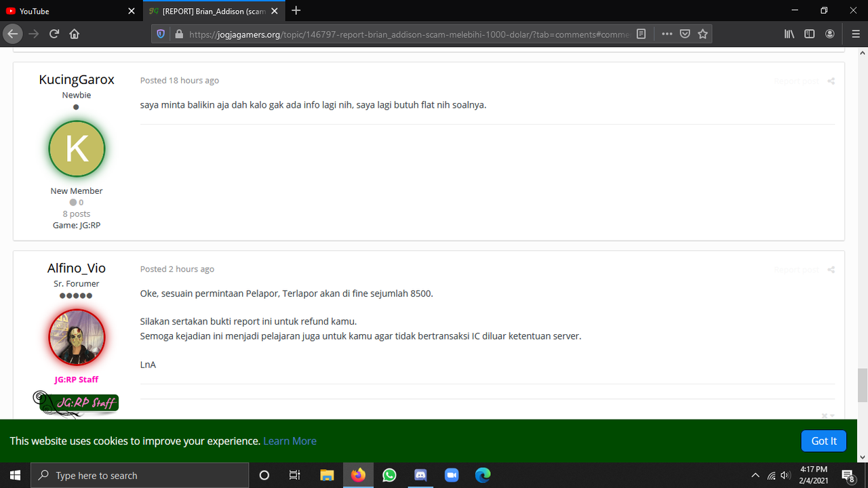Viewport: 868px width, 488px height.
Task: Select the text "Game: JG:RP"
Action: tap(77, 225)
